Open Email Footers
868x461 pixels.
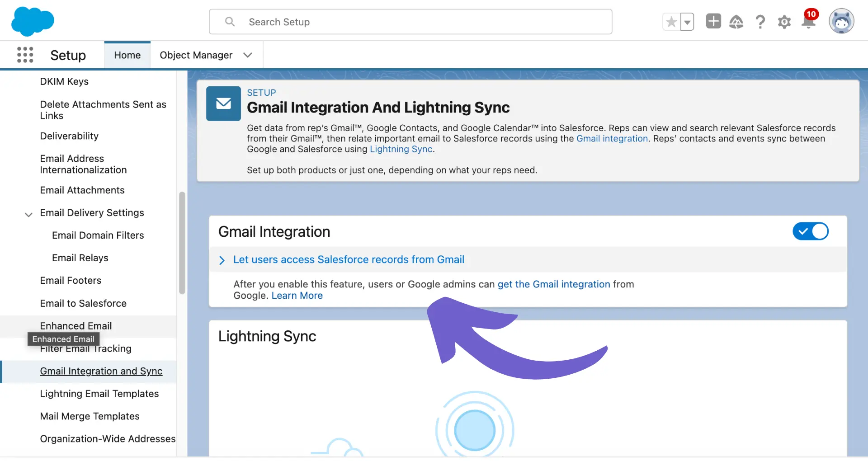pos(71,281)
